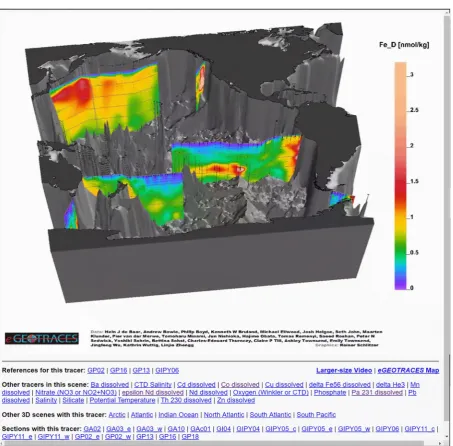Open section GA03_e
453x446 pixels.
click(x=118, y=429)
